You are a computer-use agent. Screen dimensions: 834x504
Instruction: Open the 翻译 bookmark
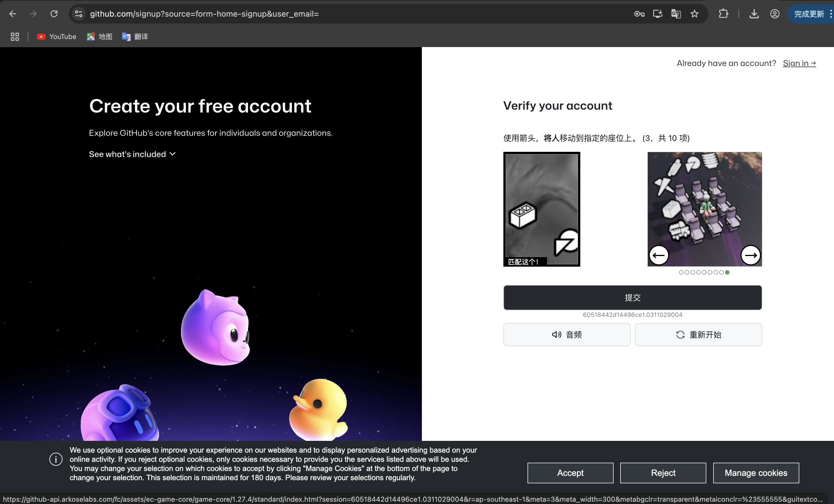click(x=135, y=36)
